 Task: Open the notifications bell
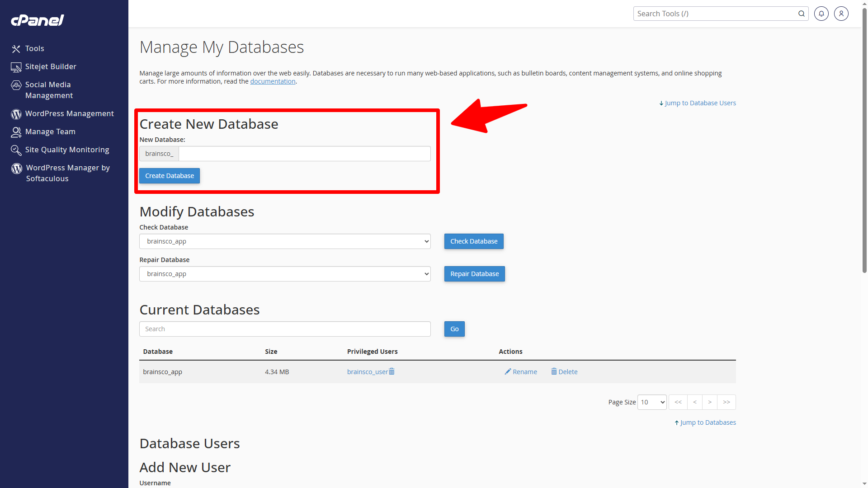pyautogui.click(x=821, y=14)
